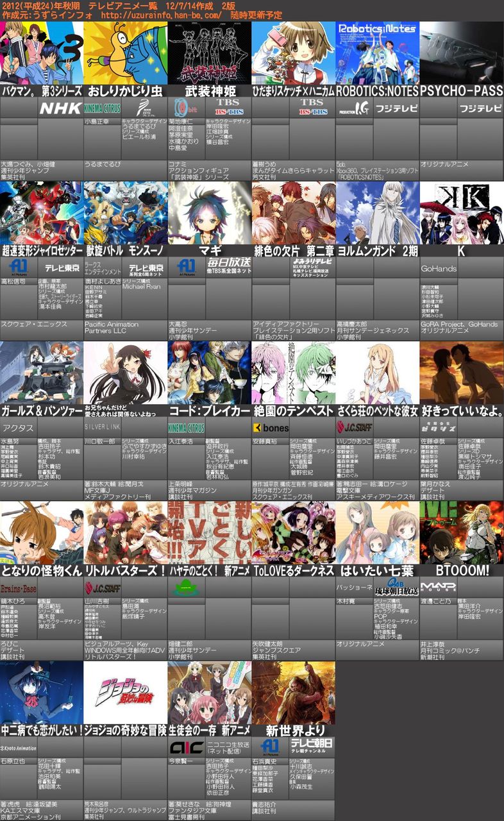Click the 新世界より thumbnail image
Viewport: 504px width, 821px height.
(294, 693)
